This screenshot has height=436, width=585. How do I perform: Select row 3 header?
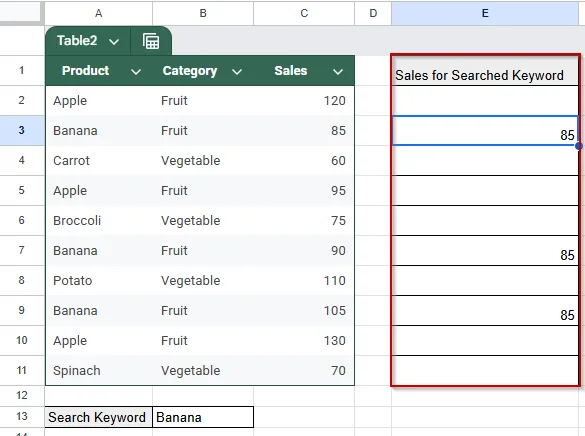click(x=22, y=130)
